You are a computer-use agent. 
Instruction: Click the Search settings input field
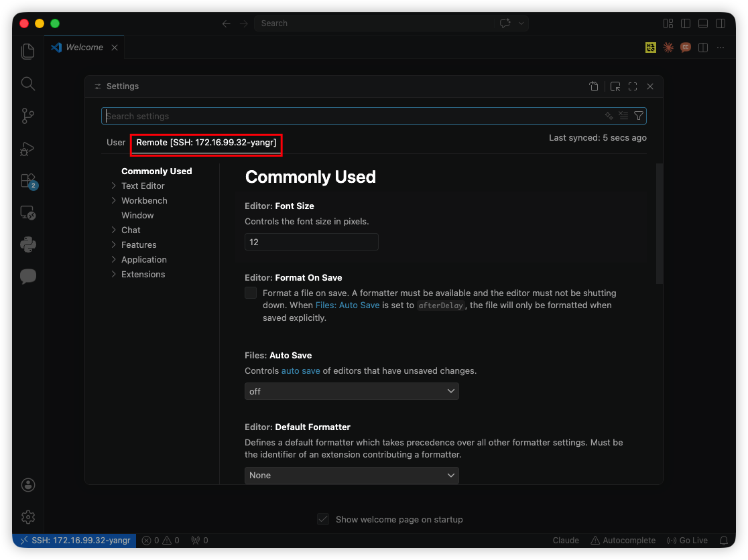pyautogui.click(x=349, y=116)
